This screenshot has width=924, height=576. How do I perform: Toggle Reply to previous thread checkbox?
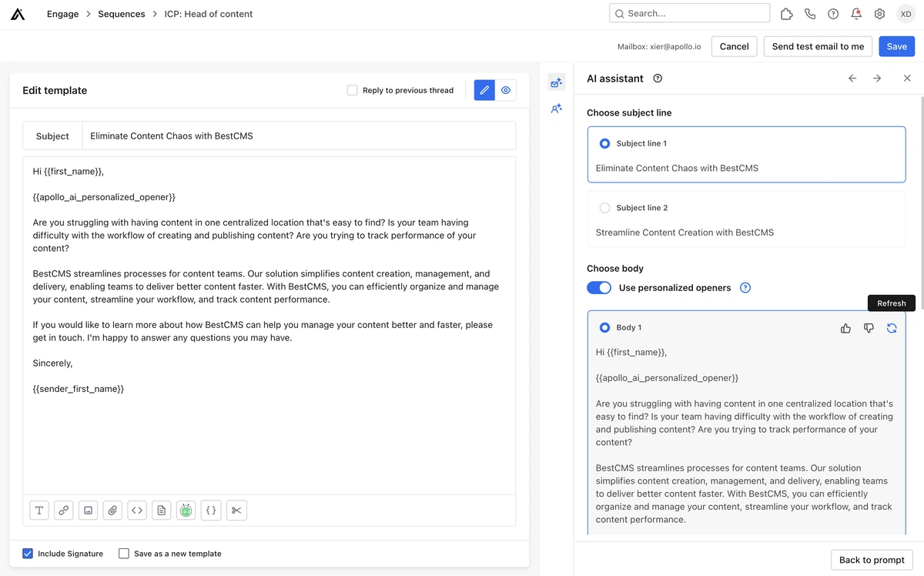[353, 90]
